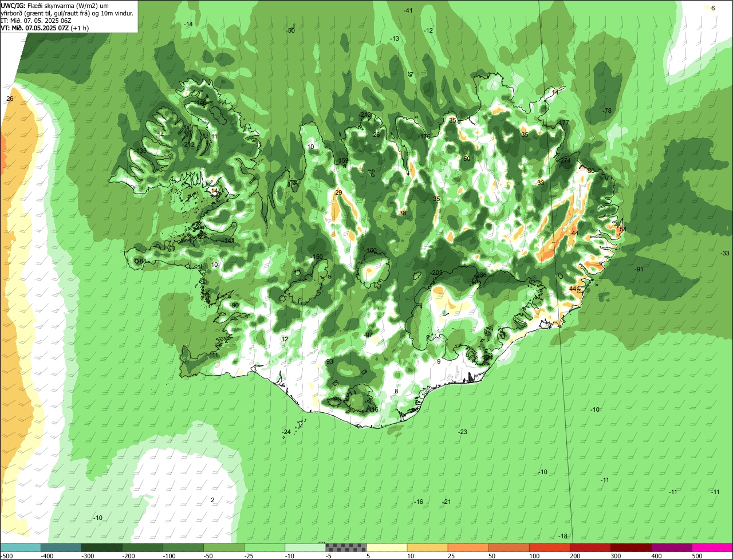
Task: Pick the -50 to -25 legend swatch
Action: click(x=223, y=548)
